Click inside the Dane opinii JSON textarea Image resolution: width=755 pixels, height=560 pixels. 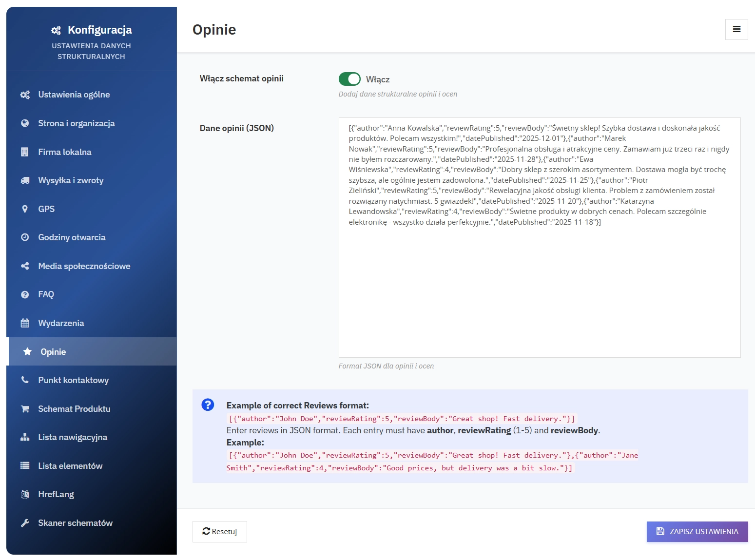click(539, 292)
